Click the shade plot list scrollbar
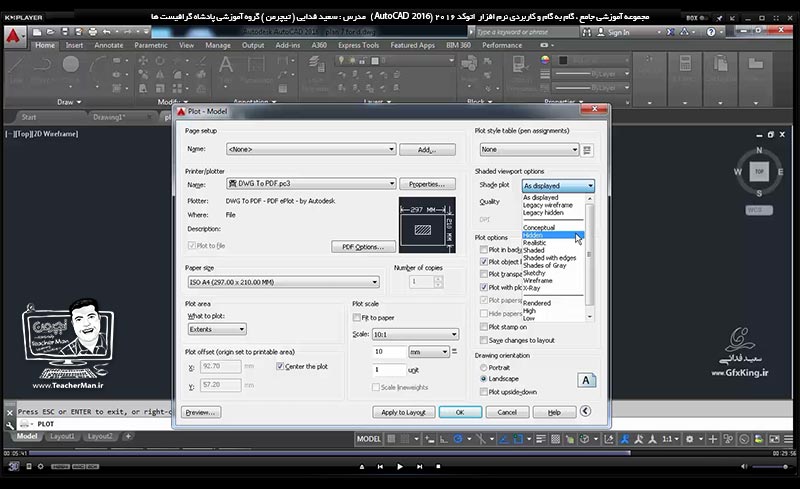The image size is (800, 489). point(590,258)
